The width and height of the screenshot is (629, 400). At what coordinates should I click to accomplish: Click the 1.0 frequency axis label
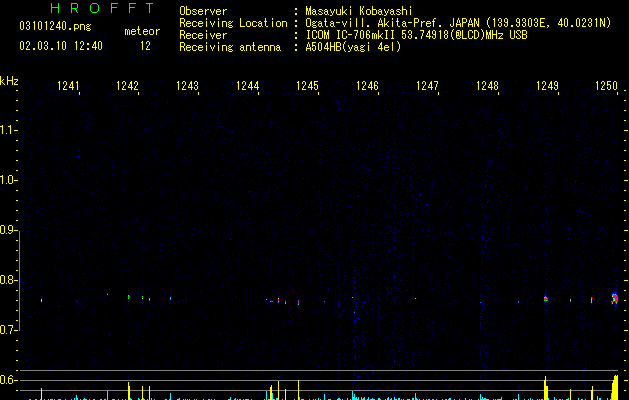pos(8,180)
